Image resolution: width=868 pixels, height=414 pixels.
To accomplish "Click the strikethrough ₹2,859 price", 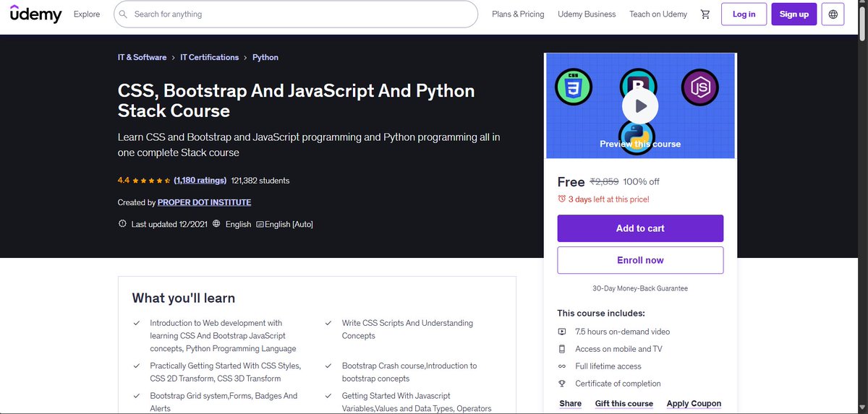I will pyautogui.click(x=604, y=182).
